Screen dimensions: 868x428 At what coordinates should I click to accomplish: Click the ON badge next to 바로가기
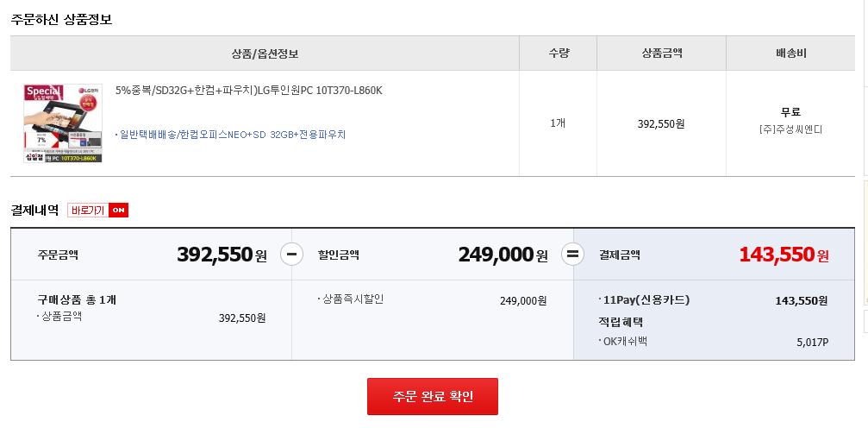pyautogui.click(x=118, y=211)
